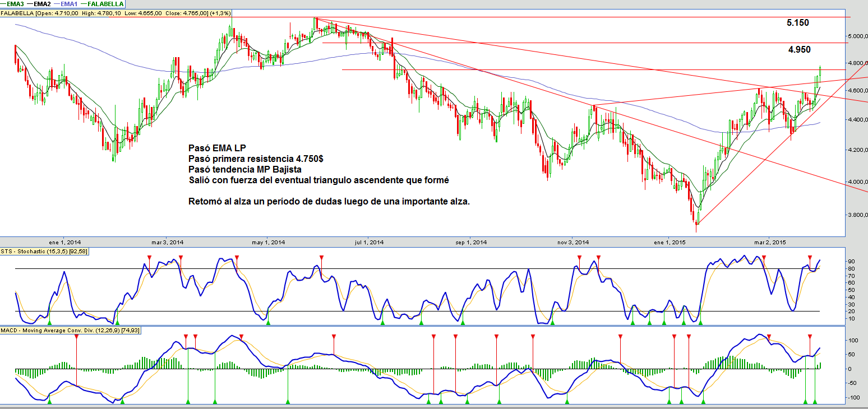
Task: Select the MACD Moving Average Conv. Div. label
Action: [70, 331]
